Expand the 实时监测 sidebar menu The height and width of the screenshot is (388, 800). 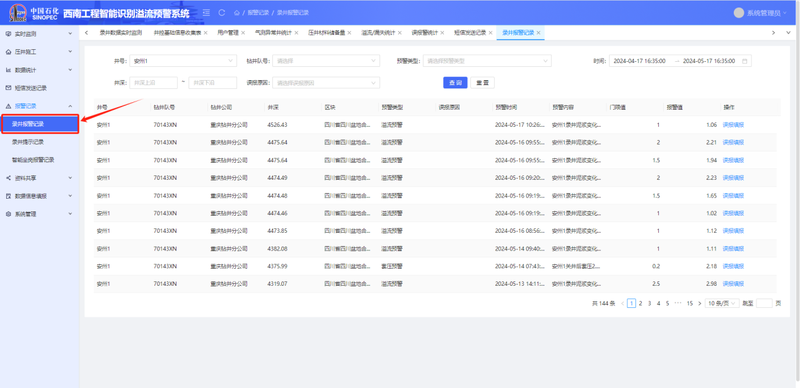pos(39,34)
